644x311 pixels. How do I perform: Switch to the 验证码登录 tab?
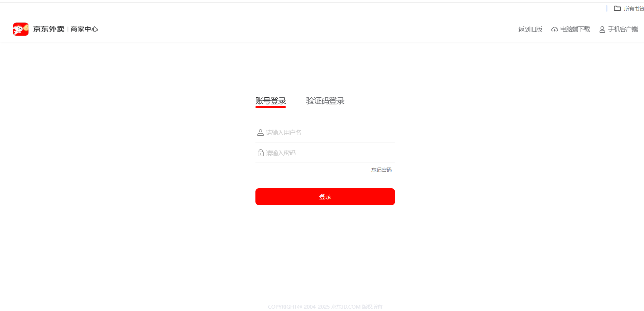325,101
